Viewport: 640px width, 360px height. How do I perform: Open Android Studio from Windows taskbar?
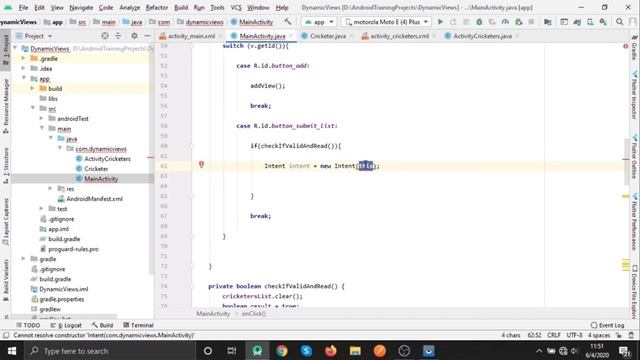pyautogui.click(x=257, y=351)
